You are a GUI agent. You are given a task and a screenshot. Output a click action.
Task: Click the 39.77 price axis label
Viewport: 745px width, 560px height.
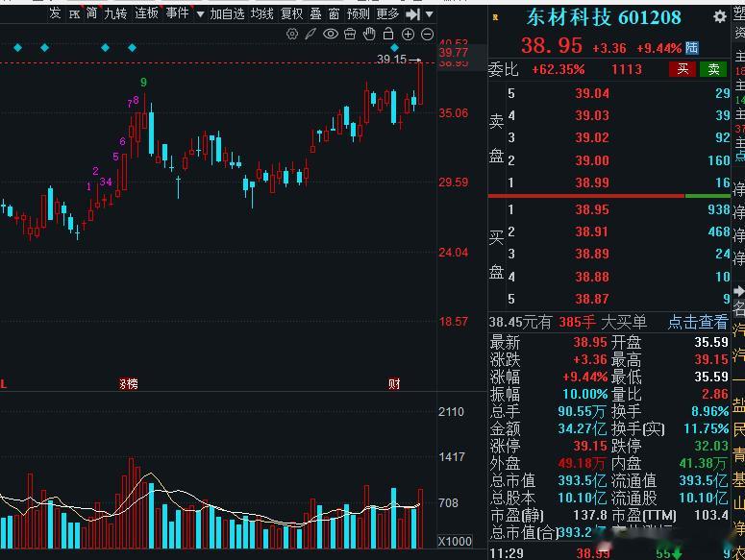point(454,53)
